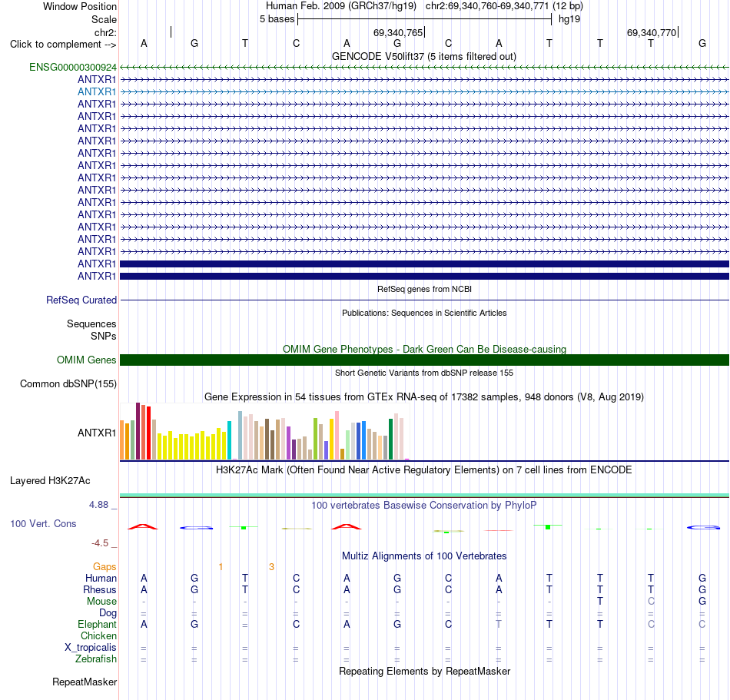The image size is (730, 700).
Task: Click the orange Gaps label
Action: (105, 566)
